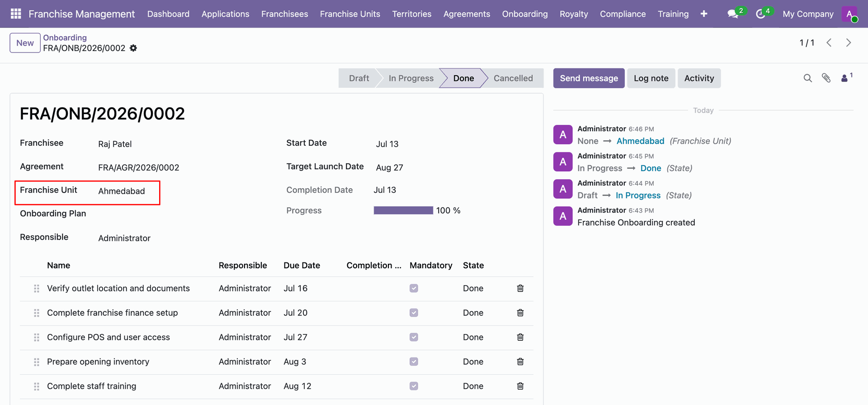Open the My Company switcher

pos(808,14)
